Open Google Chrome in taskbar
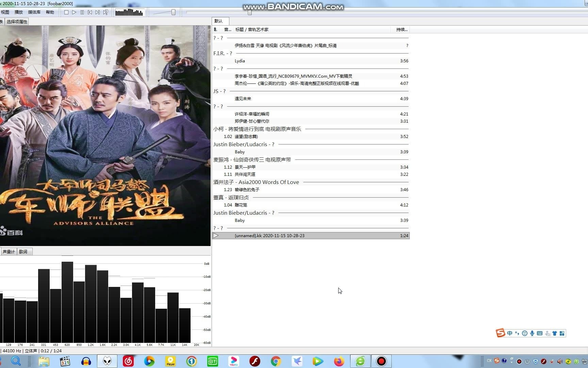Image resolution: width=588 pixels, height=368 pixels. click(x=276, y=361)
